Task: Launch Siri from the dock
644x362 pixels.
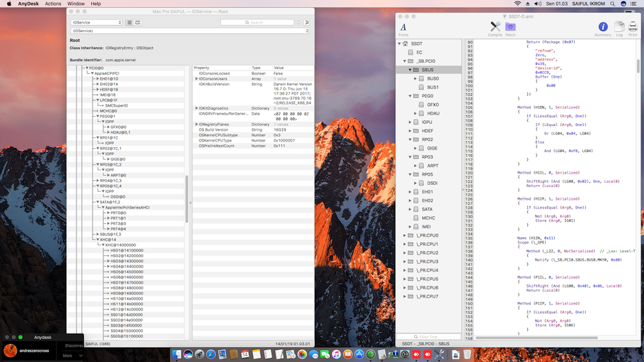Action: tap(188, 355)
